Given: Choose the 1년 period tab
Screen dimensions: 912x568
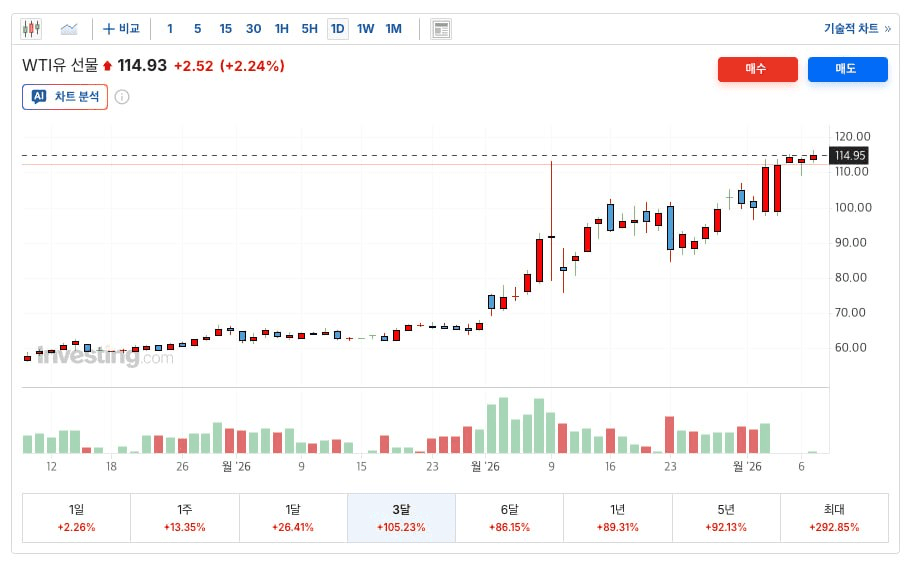Looking at the screenshot, I should point(617,517).
